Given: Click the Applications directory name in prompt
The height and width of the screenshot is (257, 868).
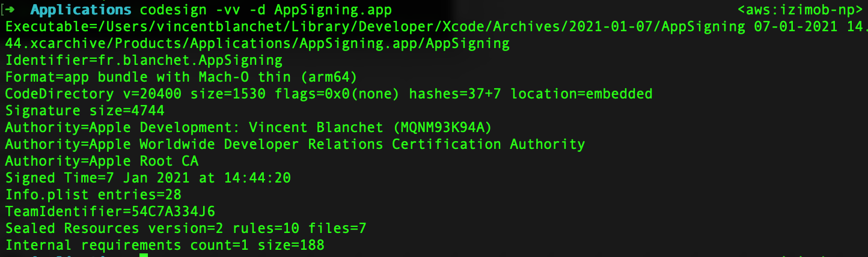Looking at the screenshot, I should tap(81, 10).
